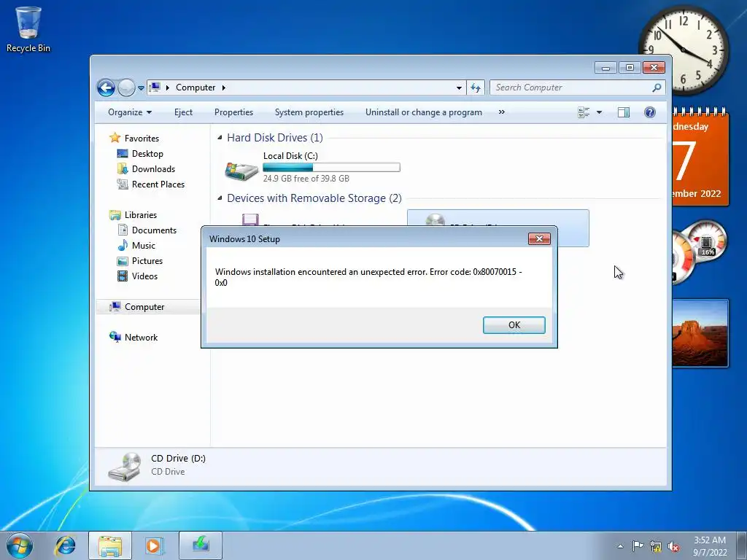Click the Refresh button beside address bar
This screenshot has width=747, height=560.
pyautogui.click(x=476, y=87)
